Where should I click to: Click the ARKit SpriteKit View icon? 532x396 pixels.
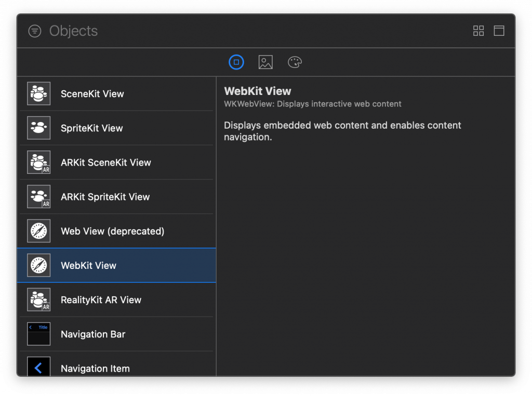click(x=39, y=197)
